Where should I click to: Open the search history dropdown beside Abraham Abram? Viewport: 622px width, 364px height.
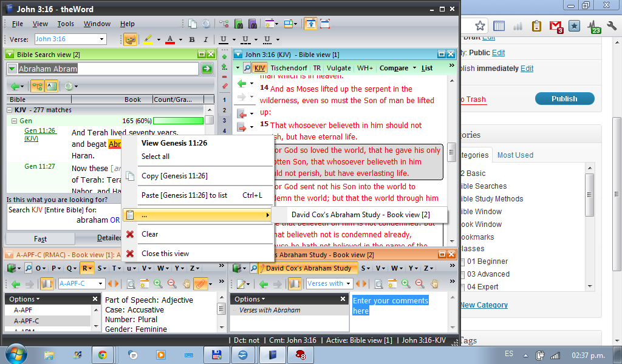(12, 69)
